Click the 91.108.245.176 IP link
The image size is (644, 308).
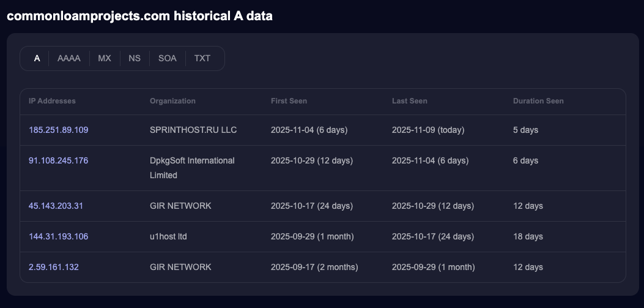tap(59, 160)
